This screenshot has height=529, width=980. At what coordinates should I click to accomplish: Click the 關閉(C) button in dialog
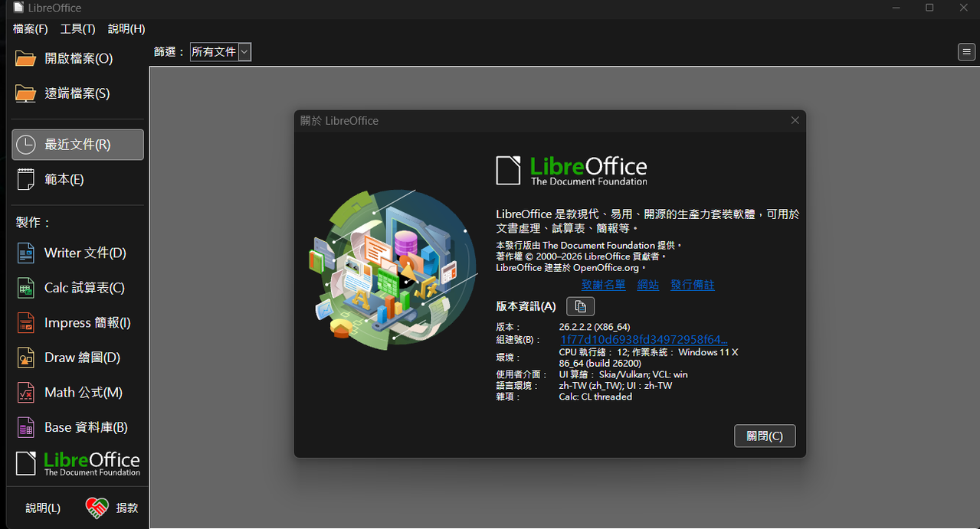764,436
